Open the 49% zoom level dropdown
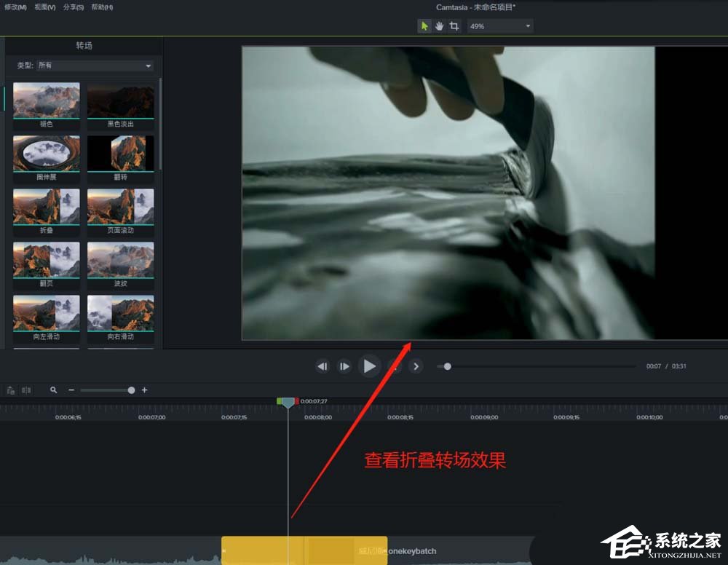Screen dimensions: 728x565 499,25
